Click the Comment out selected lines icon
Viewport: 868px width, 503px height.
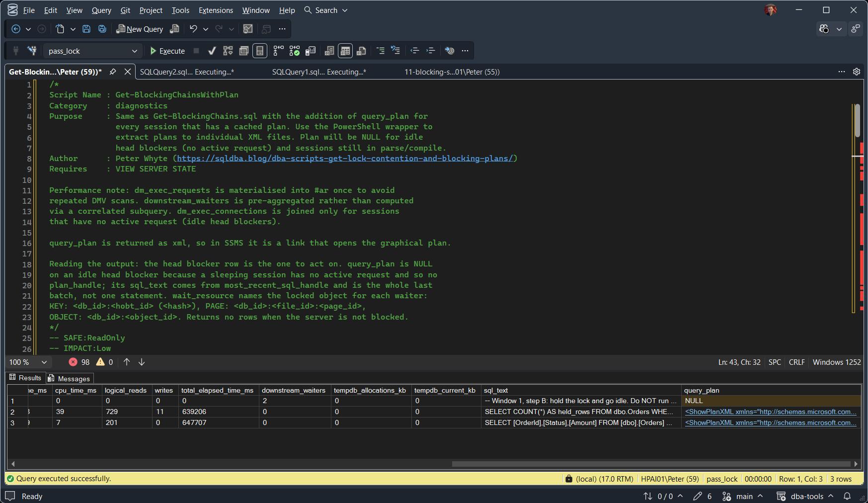381,51
